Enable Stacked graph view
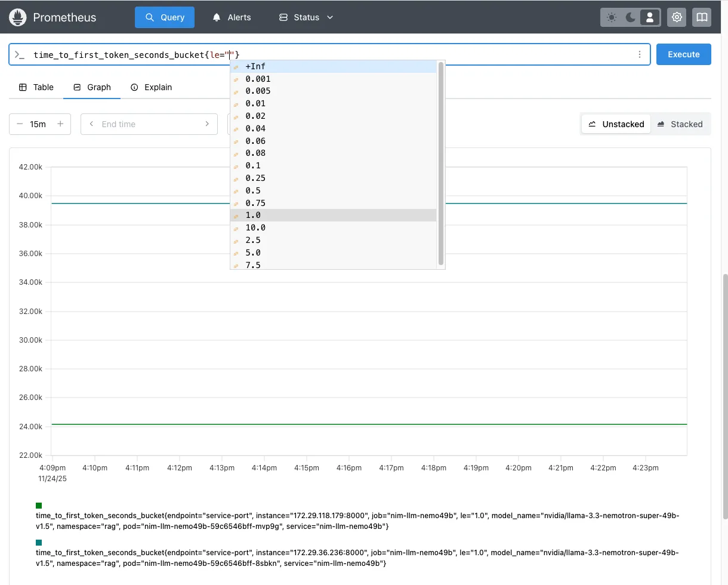Screen dimensions: 728x585 (681, 124)
